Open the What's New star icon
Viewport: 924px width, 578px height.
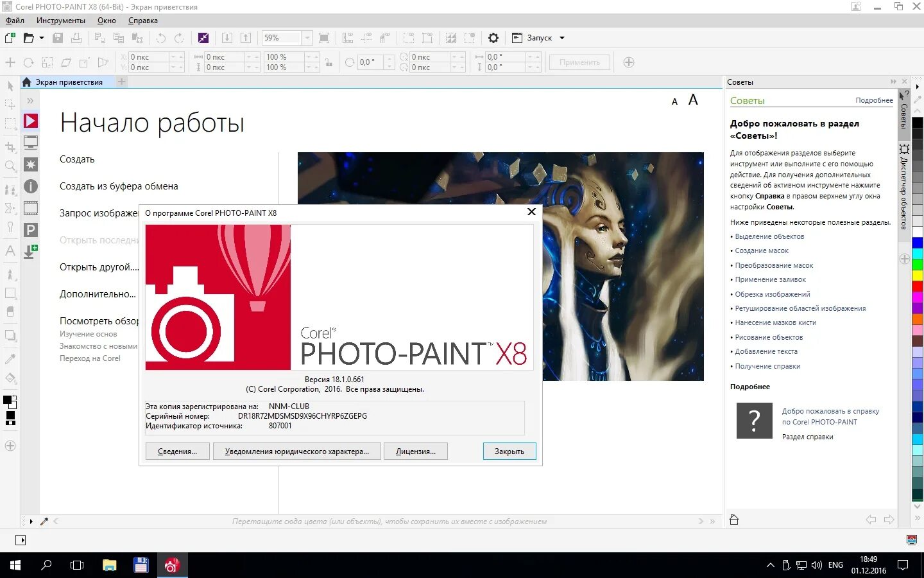pyautogui.click(x=31, y=164)
